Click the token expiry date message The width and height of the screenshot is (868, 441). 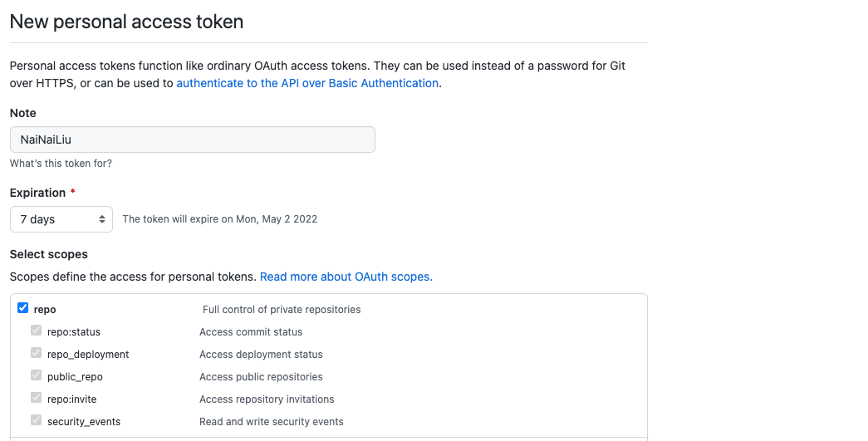coord(219,219)
